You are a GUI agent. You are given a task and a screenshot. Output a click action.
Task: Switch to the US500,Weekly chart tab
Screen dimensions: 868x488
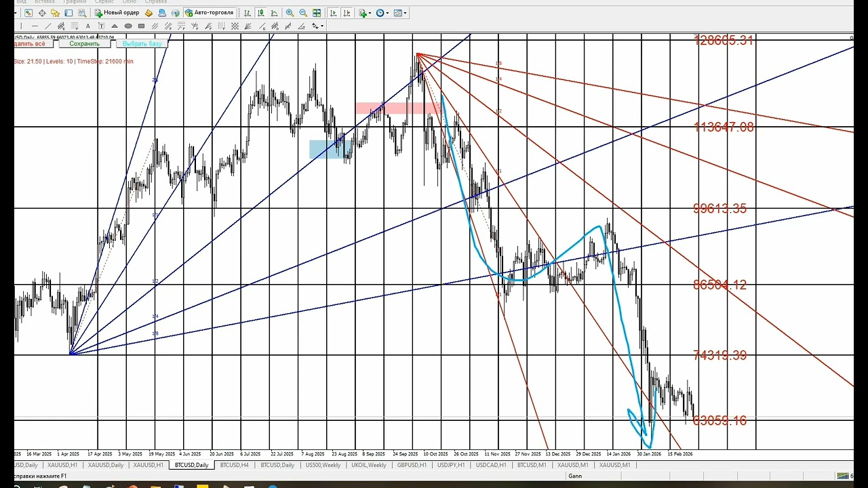pos(323,465)
